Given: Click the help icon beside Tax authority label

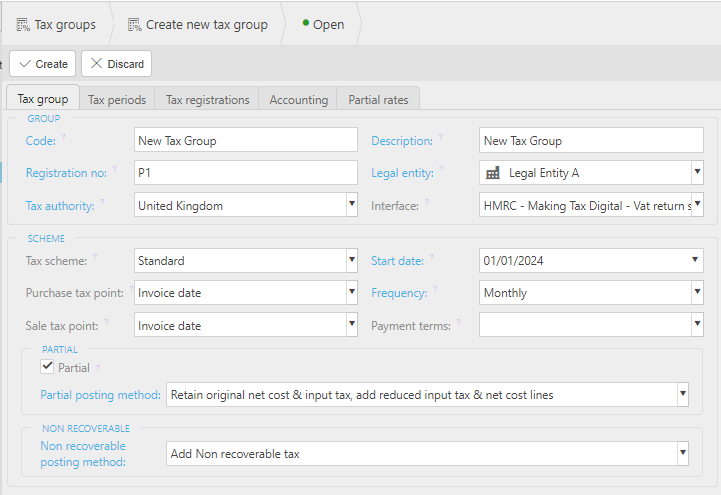Looking at the screenshot, I should [x=103, y=203].
